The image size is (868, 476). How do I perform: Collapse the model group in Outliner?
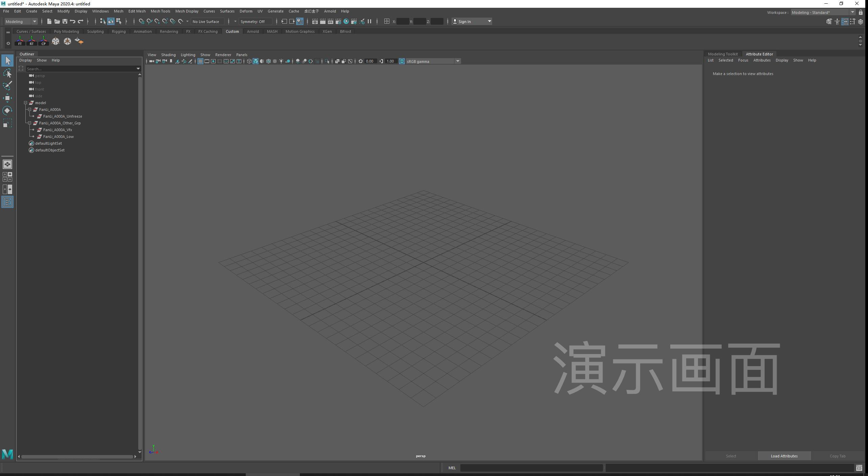26,103
